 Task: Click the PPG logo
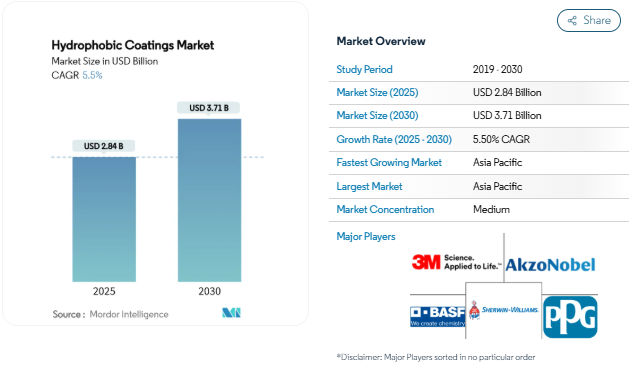570,317
